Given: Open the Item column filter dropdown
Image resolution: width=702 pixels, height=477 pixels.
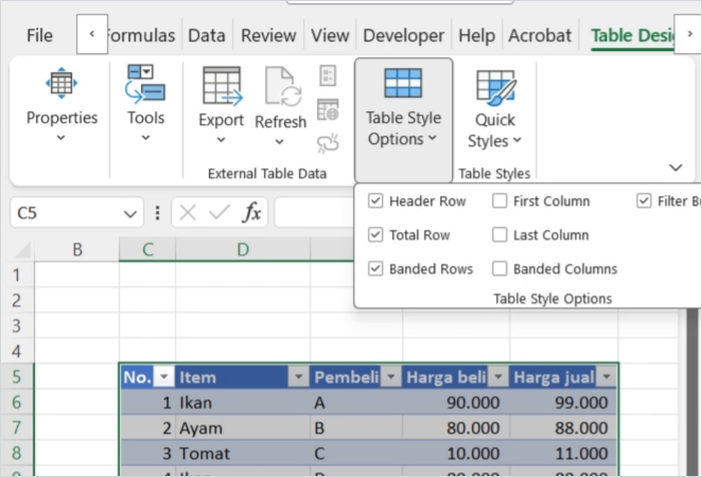Looking at the screenshot, I should (299, 377).
